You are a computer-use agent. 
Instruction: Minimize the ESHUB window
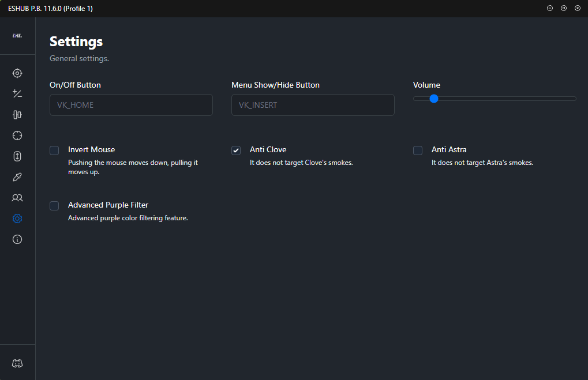tap(550, 8)
